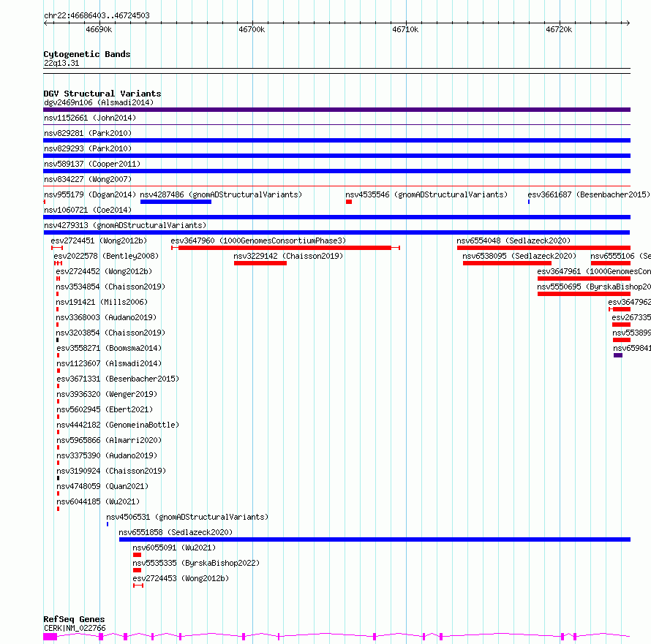Viewport: 651px width, 644px height.
Task: Click nsv1060721 (Coe2014) label
Action: pos(88,210)
